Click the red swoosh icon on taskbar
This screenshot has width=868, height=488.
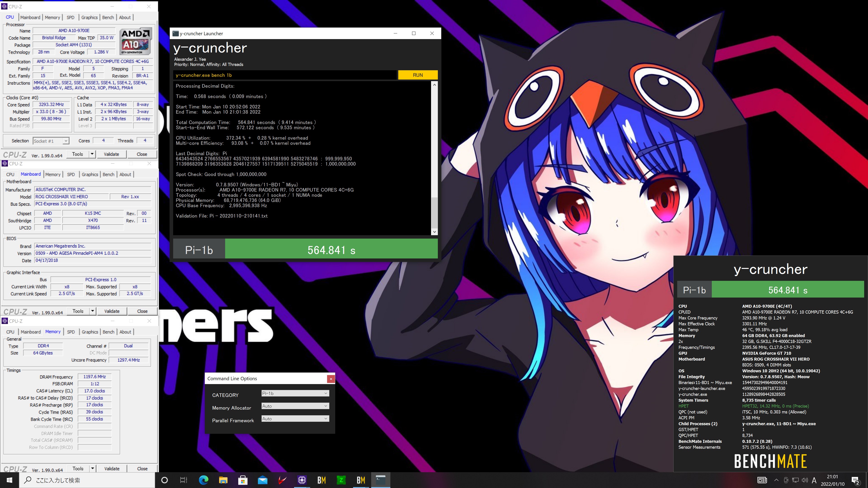(x=282, y=480)
